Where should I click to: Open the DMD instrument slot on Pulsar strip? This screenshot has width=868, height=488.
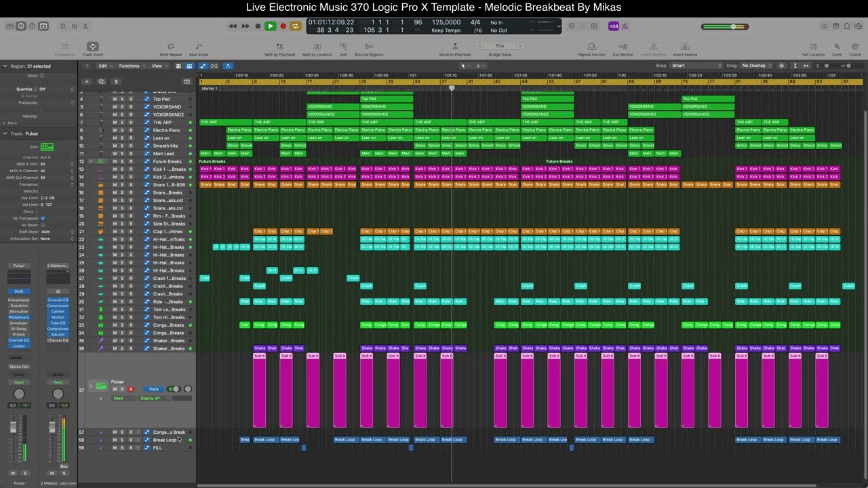(19, 291)
